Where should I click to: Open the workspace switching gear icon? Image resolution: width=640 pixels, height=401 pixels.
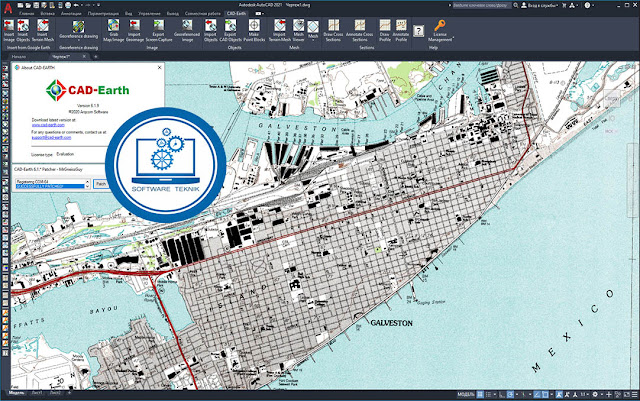click(595, 394)
